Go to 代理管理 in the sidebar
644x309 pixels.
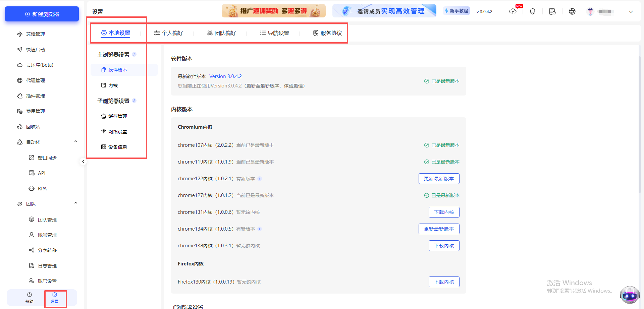[35, 80]
